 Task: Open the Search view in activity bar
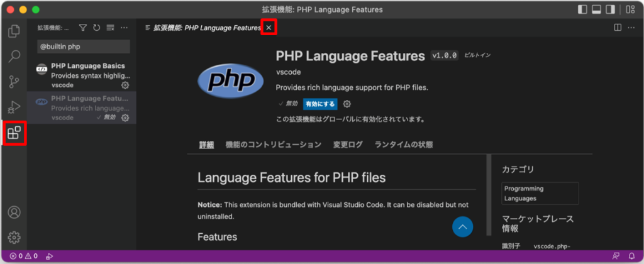tap(14, 56)
